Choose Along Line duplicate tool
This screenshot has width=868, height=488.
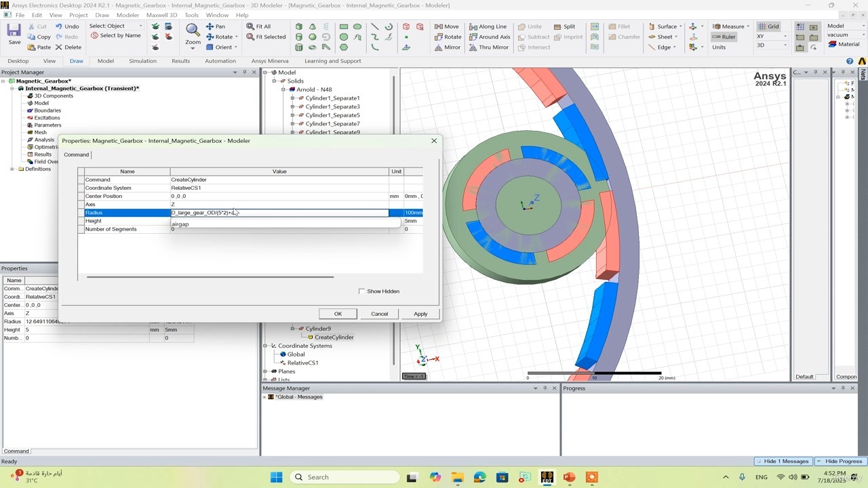click(488, 26)
